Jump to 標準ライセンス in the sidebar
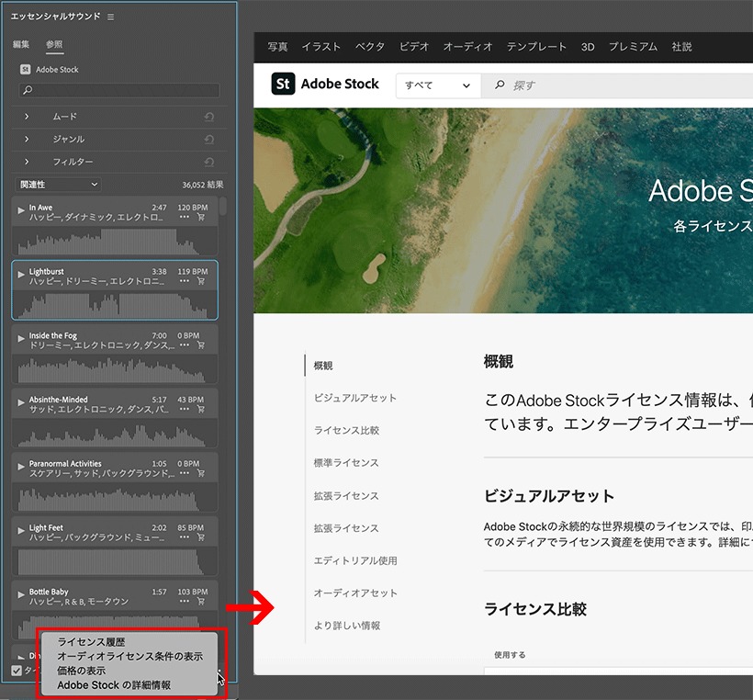The image size is (753, 700). click(346, 463)
